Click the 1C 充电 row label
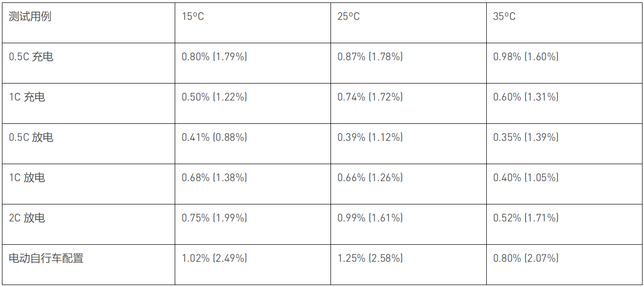Viewport: 644px width, 287px height. click(x=27, y=97)
